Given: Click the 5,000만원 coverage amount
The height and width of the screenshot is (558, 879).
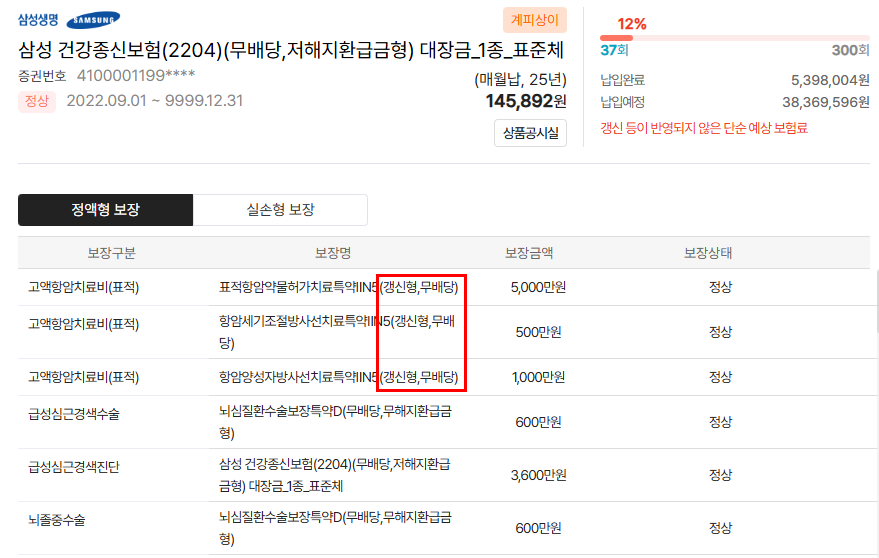Looking at the screenshot, I should point(538,287).
